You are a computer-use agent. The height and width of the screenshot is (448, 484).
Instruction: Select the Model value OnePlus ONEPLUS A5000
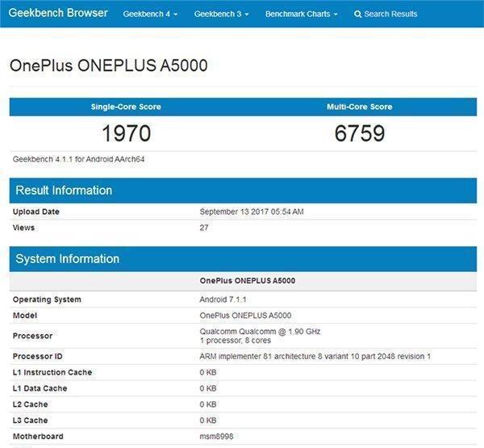(x=245, y=316)
